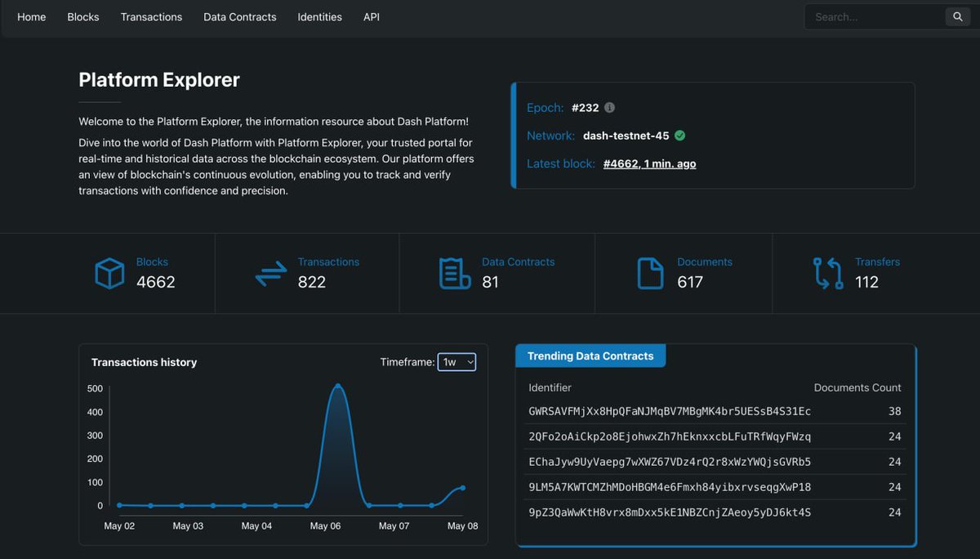Click the Trending Data Contracts header tab

tap(590, 356)
